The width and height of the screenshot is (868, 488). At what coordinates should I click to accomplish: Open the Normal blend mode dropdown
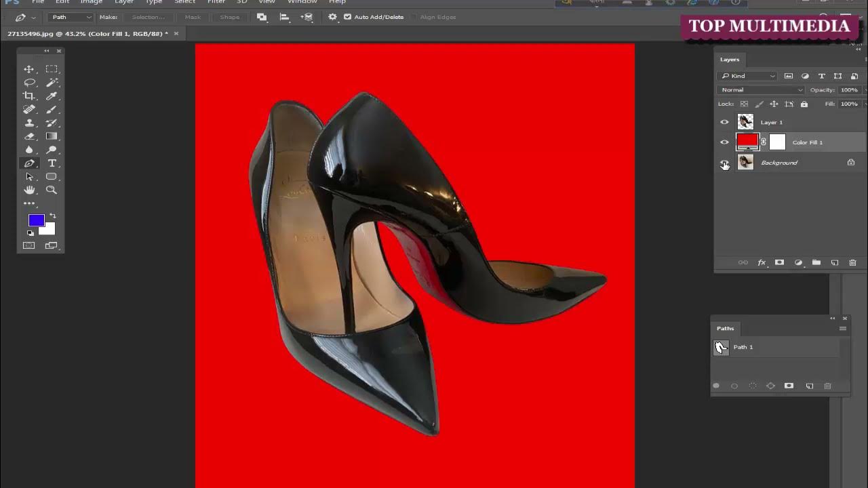(x=761, y=90)
